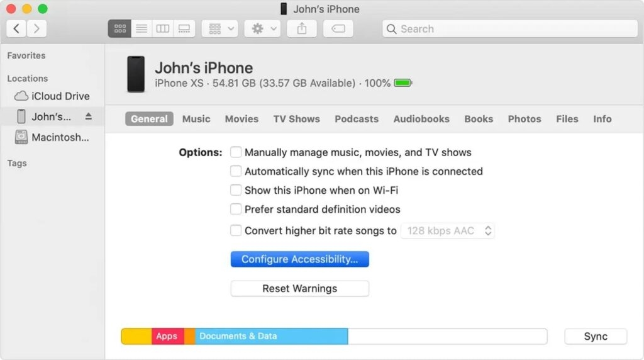Image resolution: width=644 pixels, height=360 pixels.
Task: Click the Sync button
Action: (596, 336)
